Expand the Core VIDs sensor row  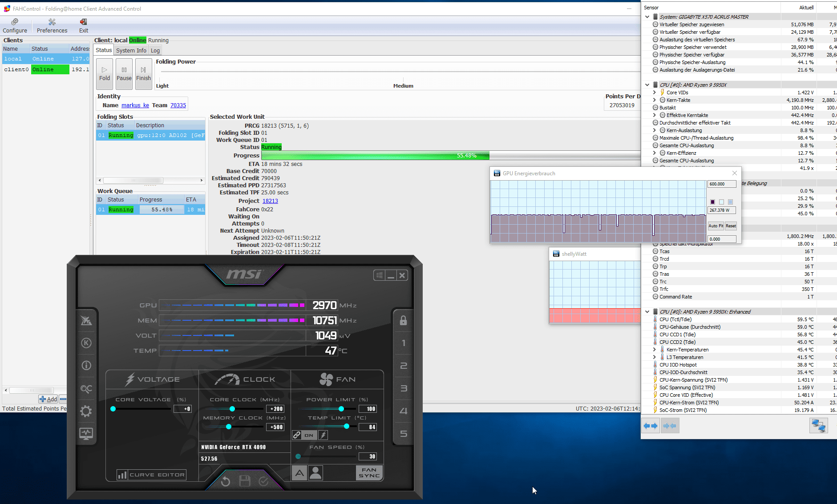click(x=655, y=93)
